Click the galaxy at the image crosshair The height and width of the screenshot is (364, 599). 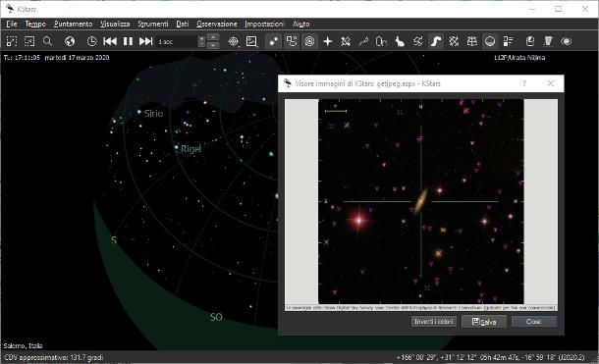click(420, 200)
